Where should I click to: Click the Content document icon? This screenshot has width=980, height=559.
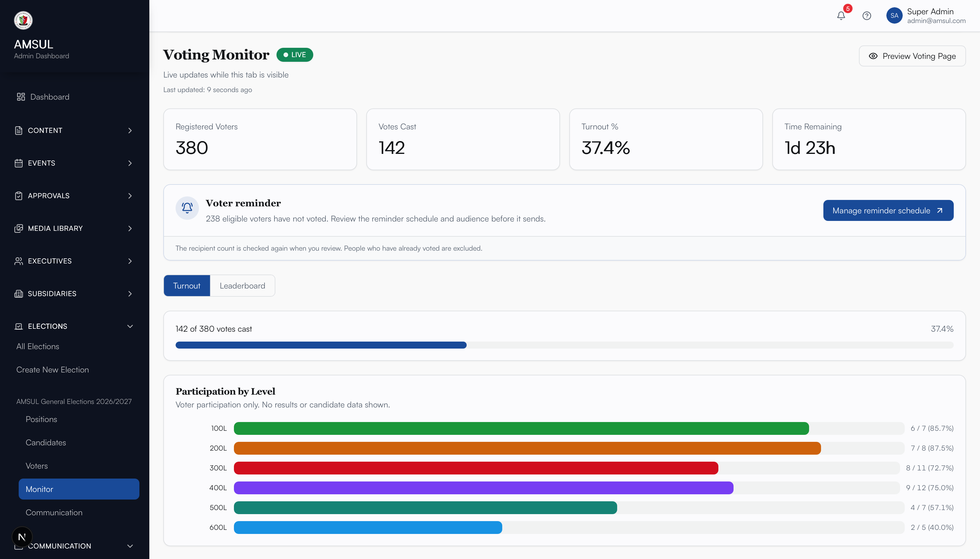tap(18, 131)
